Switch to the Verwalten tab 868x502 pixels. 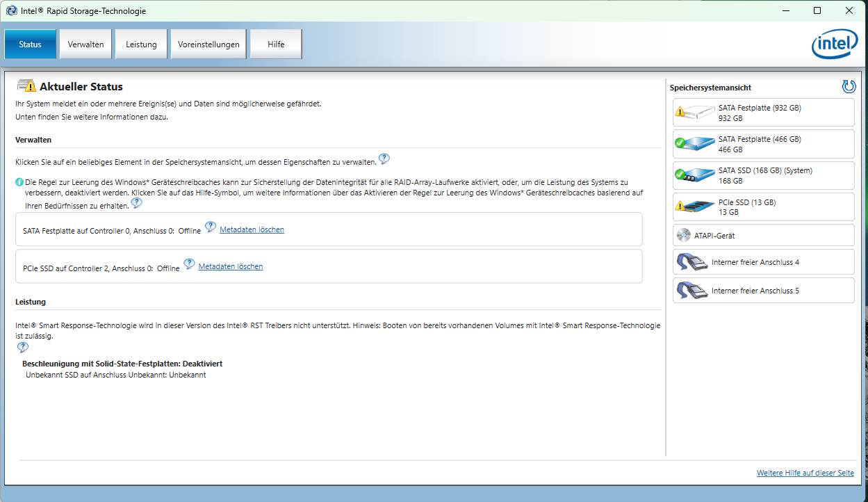[85, 44]
